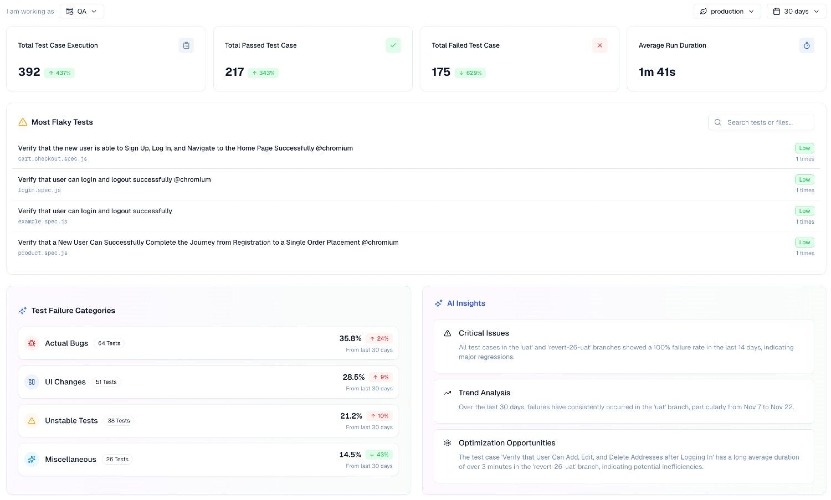Image resolution: width=831 pixels, height=500 pixels.
Task: Click the Miscellaneous category icon
Action: (x=32, y=459)
